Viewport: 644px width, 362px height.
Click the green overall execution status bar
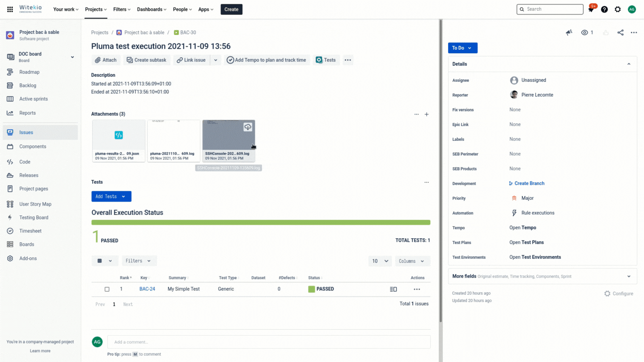point(261,222)
